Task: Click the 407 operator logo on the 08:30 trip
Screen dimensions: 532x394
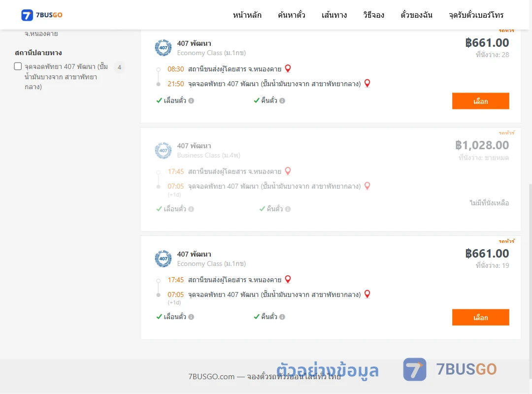Action: (x=163, y=47)
